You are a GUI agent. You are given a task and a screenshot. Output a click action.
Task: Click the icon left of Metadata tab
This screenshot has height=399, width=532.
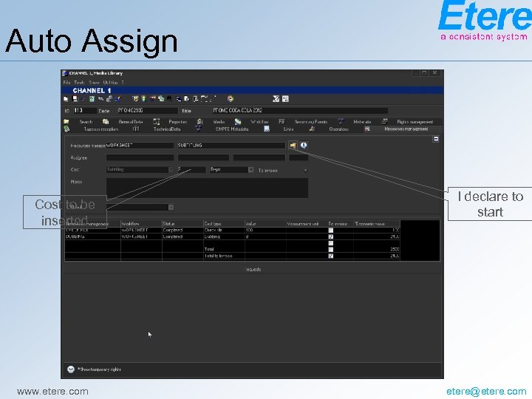[x=341, y=121]
